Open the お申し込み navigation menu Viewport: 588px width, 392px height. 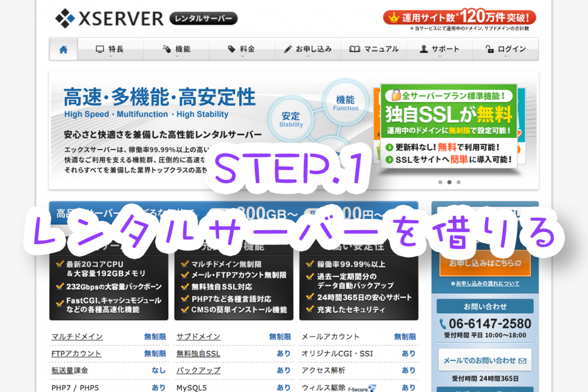click(308, 49)
